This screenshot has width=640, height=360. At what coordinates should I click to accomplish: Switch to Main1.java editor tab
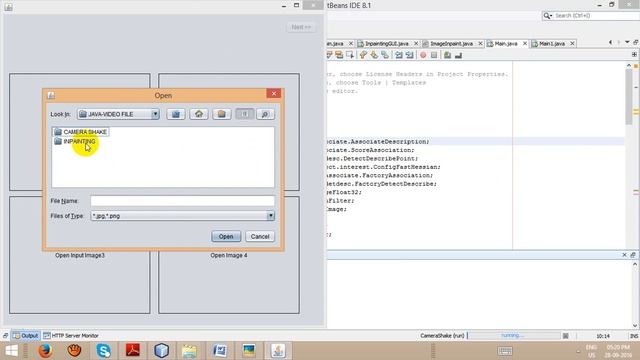pos(551,43)
